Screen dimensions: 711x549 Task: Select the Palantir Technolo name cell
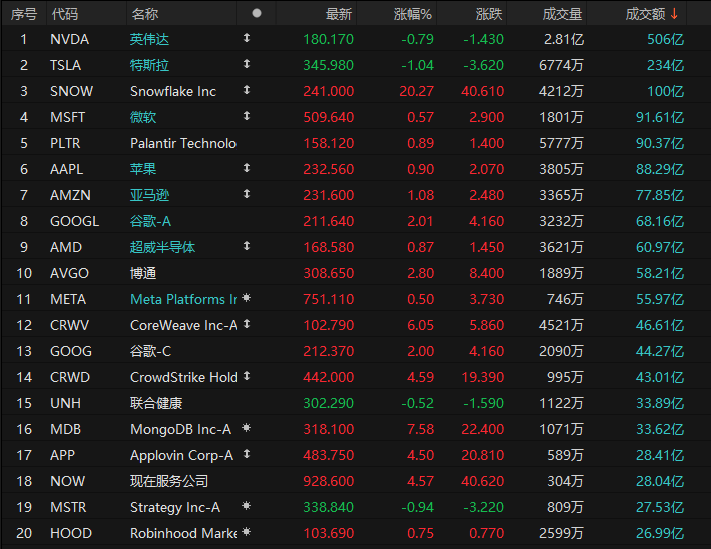coord(183,143)
